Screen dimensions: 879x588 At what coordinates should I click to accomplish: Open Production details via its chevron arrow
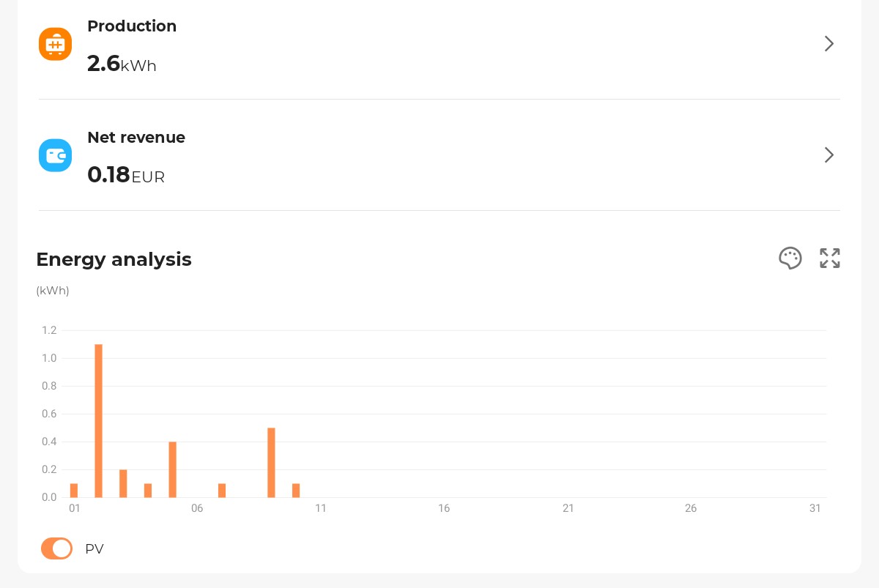828,44
